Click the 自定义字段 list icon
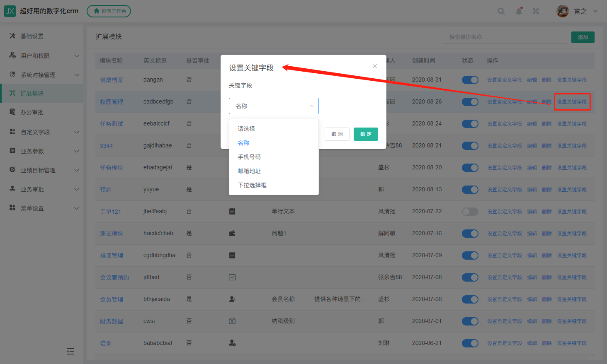This screenshot has height=364, width=607. pos(12,131)
